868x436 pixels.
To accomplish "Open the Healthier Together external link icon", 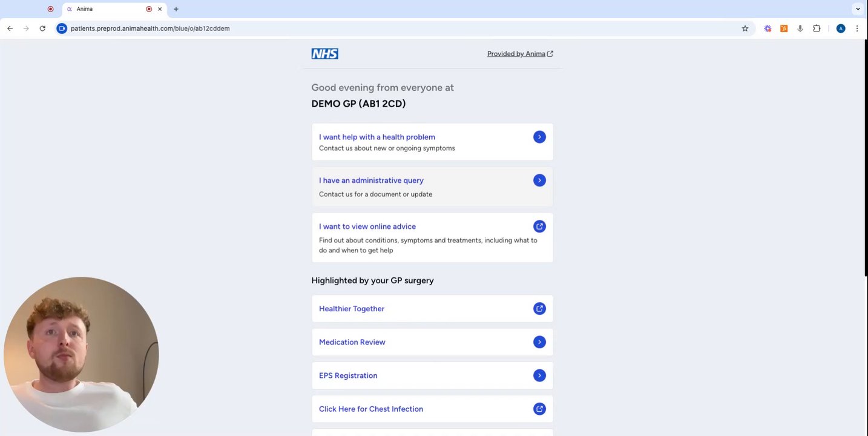I will (x=539, y=309).
